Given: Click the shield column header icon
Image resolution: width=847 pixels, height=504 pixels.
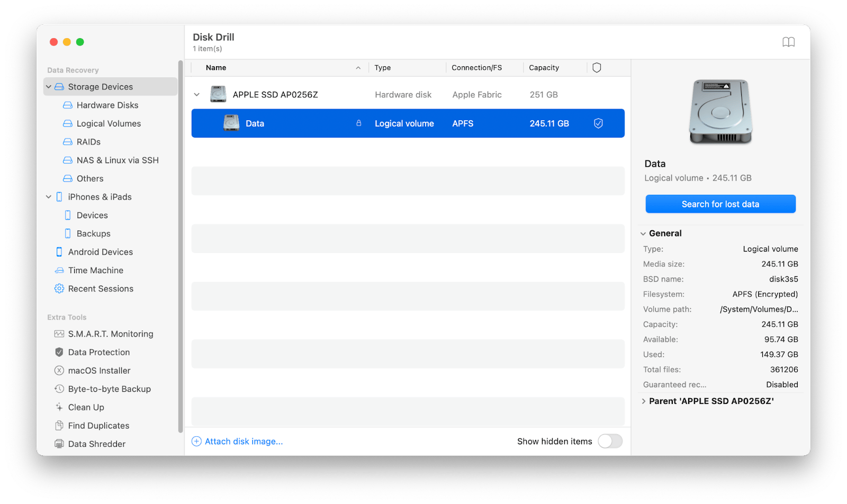Looking at the screenshot, I should (597, 68).
